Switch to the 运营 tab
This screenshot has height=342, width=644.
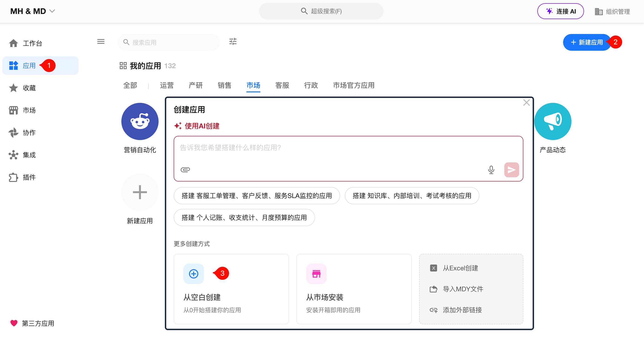pyautogui.click(x=167, y=85)
